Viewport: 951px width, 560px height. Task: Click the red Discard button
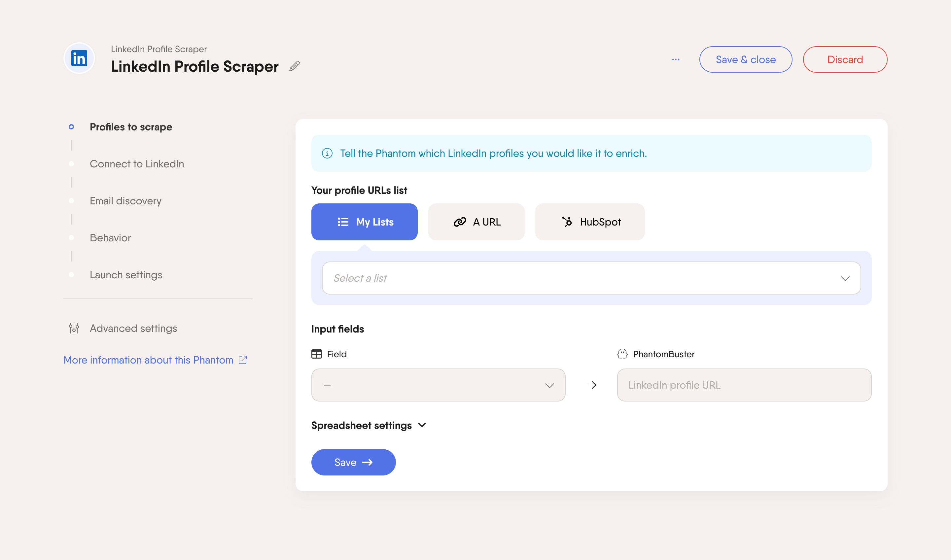[x=845, y=60]
